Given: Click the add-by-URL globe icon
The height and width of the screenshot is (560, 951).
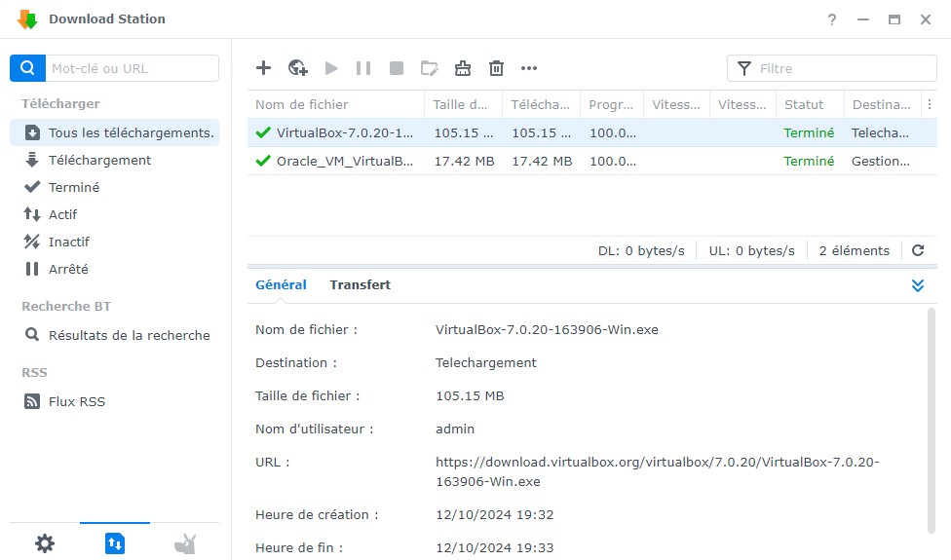Looking at the screenshot, I should click(298, 68).
